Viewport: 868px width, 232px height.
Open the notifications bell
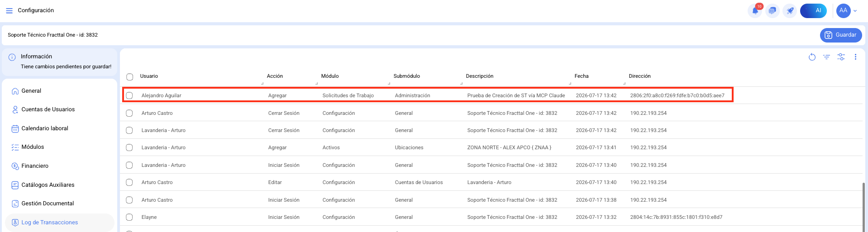tap(755, 10)
